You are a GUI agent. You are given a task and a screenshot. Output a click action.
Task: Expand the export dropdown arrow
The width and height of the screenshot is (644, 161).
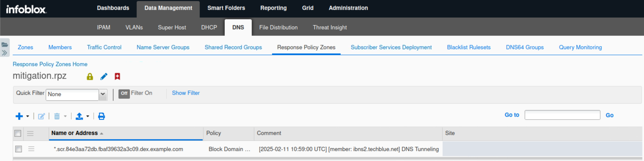[88, 116]
